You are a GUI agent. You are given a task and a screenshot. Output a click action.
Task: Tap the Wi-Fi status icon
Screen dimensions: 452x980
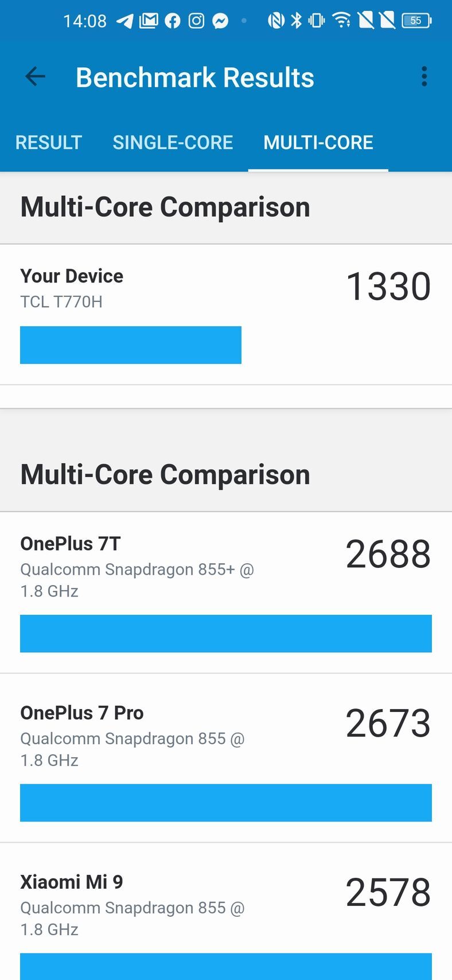(x=342, y=21)
